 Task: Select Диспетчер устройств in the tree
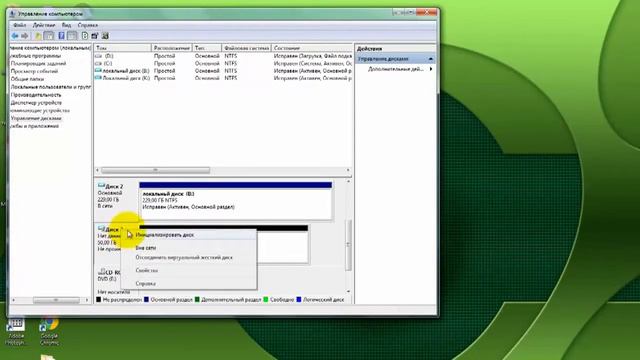[x=36, y=102]
